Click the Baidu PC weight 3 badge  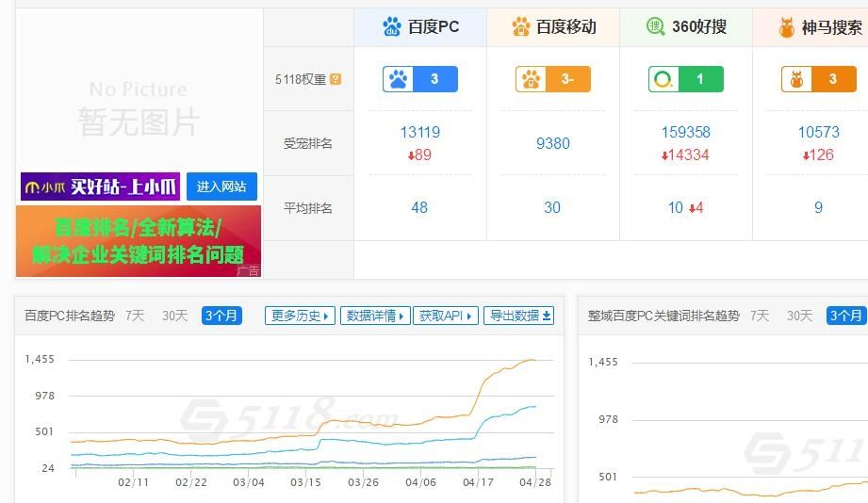point(420,79)
